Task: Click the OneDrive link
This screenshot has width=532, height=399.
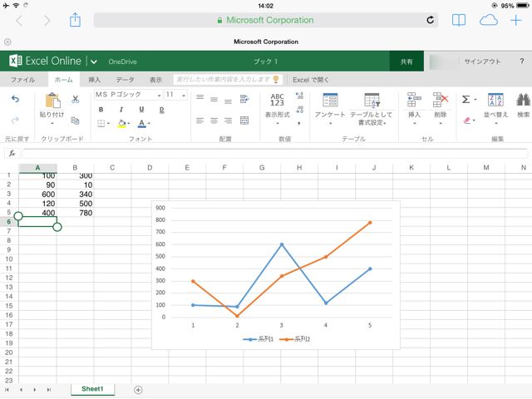Action: click(122, 62)
